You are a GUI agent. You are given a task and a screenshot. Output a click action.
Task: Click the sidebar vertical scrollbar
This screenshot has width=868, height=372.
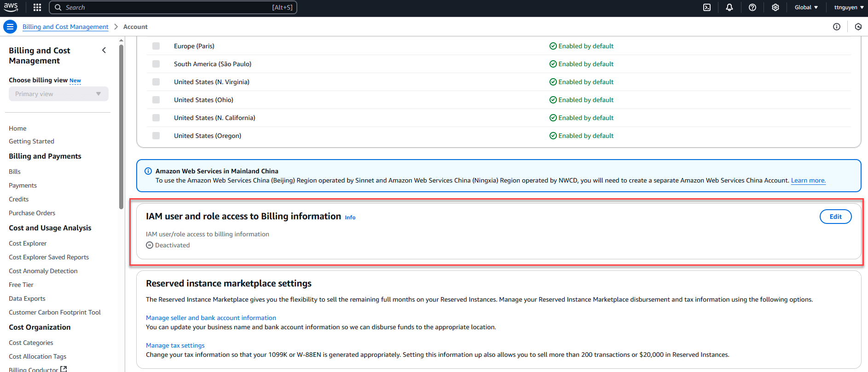[x=122, y=124]
